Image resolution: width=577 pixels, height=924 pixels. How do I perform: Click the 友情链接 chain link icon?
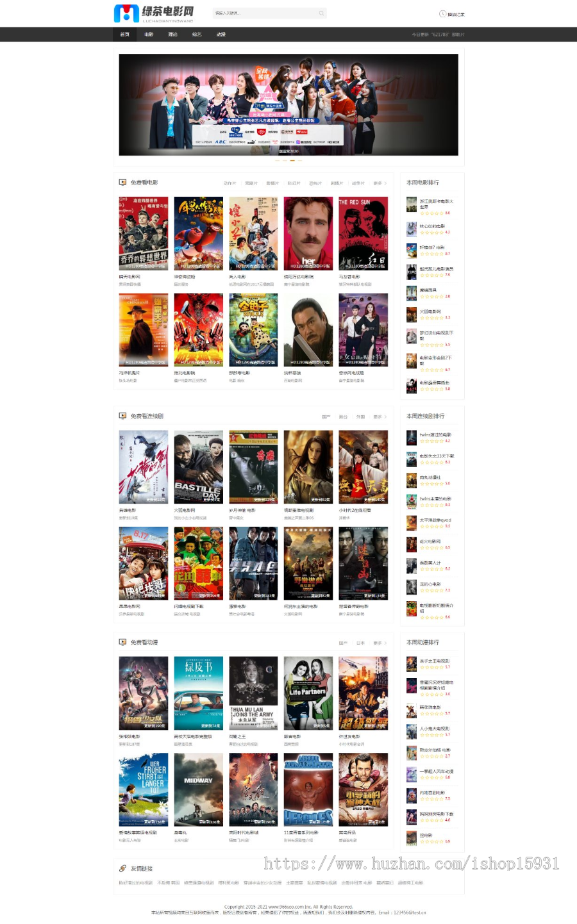pos(122,868)
